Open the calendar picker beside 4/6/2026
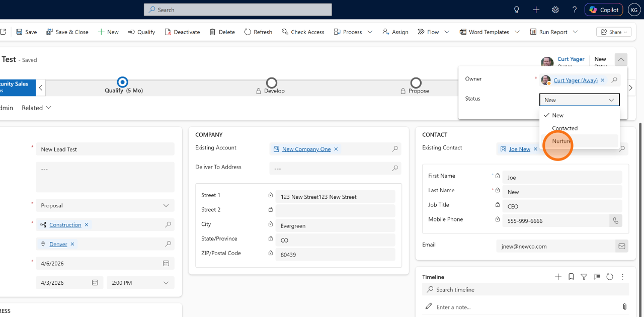Viewport: 644px width, 317px height. (166, 263)
